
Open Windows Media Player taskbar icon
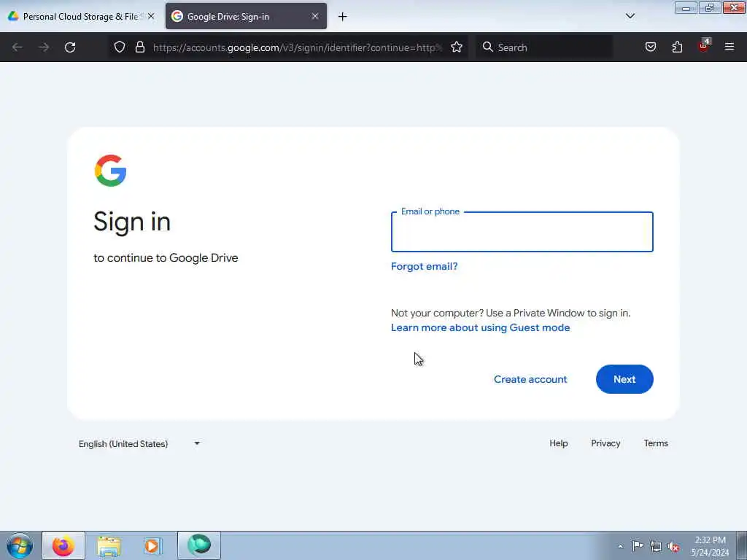[153, 545]
